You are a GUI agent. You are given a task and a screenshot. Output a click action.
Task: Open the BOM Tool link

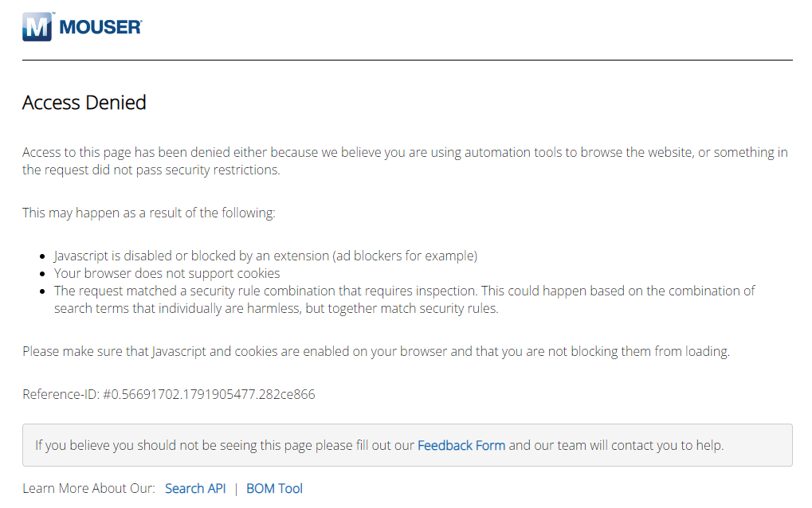[274, 488]
